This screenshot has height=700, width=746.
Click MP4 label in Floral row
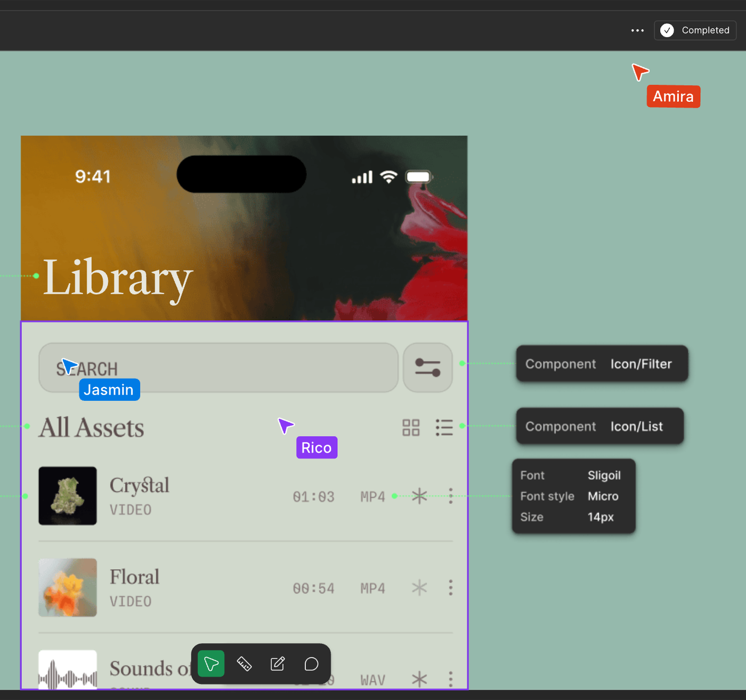[373, 589]
